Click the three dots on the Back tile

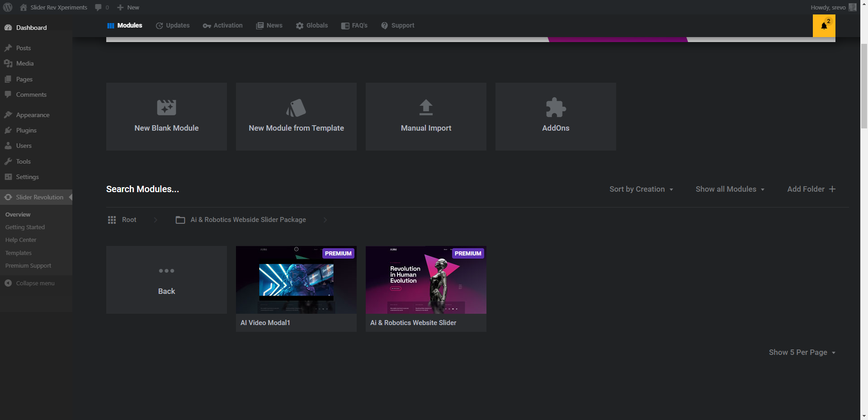166,271
